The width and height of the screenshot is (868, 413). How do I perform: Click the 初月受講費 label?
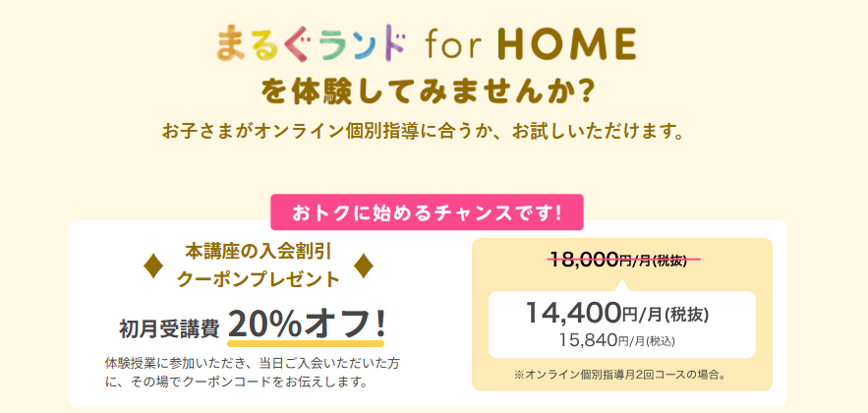(169, 328)
